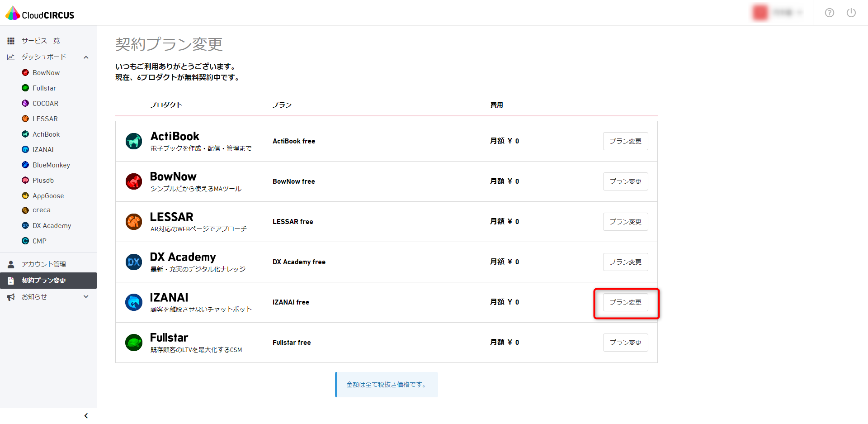The width and height of the screenshot is (868, 424).
Task: Click the サービス一覧 grid icon
Action: [x=11, y=41]
